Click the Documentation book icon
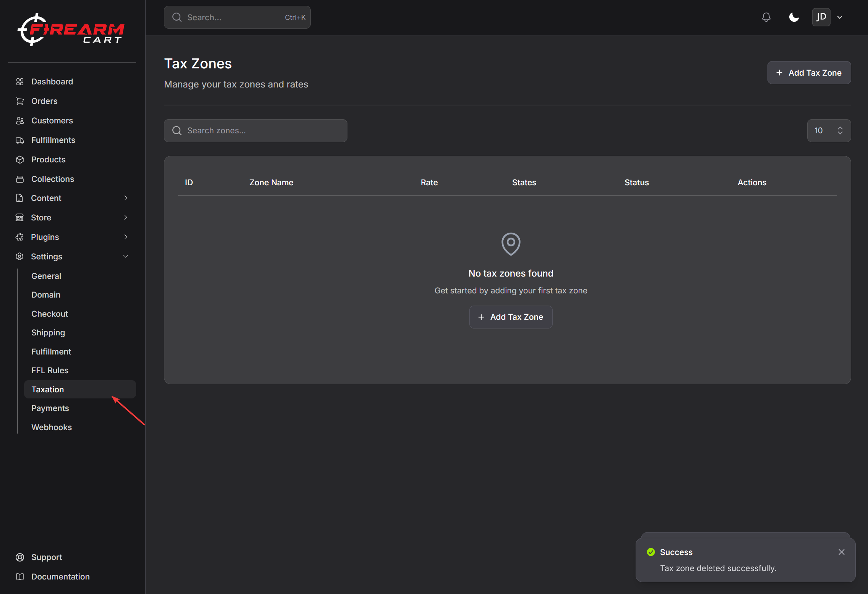 click(x=20, y=577)
